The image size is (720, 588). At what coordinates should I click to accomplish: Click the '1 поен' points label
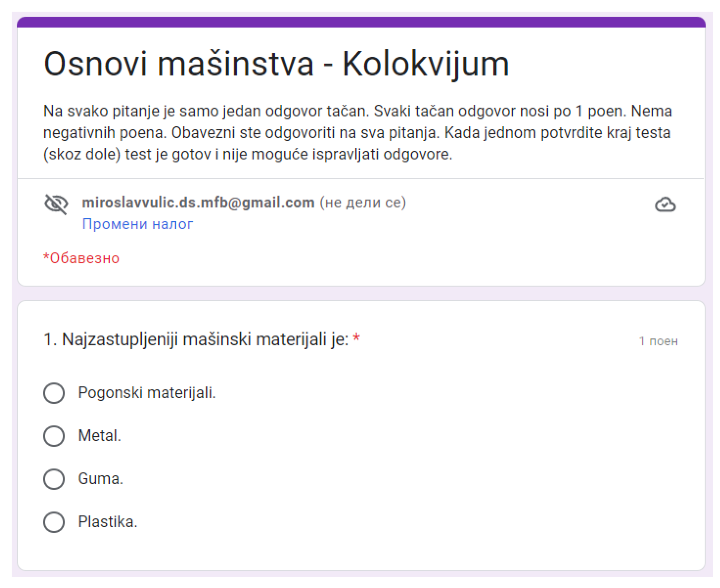(x=658, y=341)
